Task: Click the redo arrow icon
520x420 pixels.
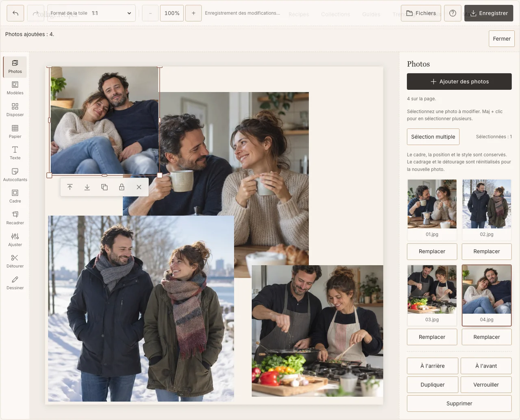Action: pos(35,13)
